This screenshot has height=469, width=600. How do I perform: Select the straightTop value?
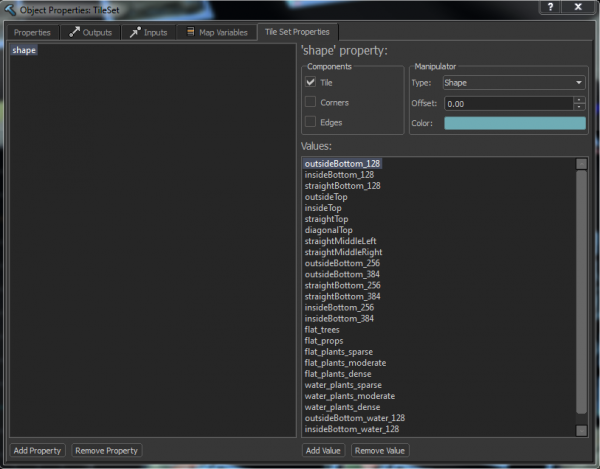click(326, 219)
